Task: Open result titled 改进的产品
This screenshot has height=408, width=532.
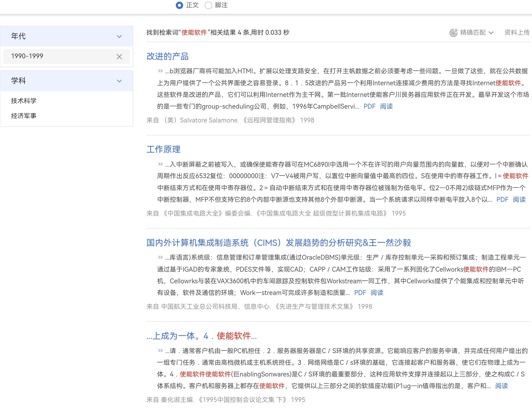Action: point(167,56)
